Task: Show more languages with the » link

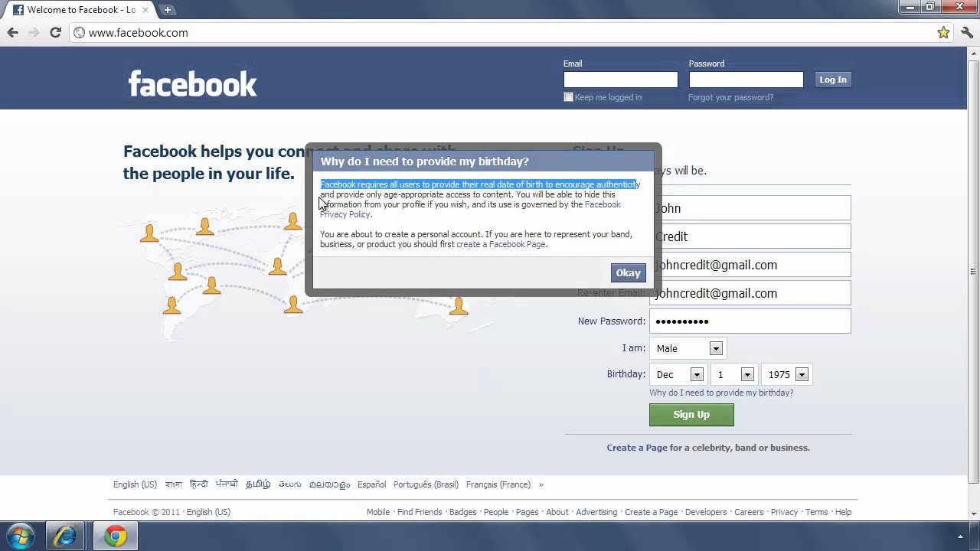Action: (x=541, y=484)
